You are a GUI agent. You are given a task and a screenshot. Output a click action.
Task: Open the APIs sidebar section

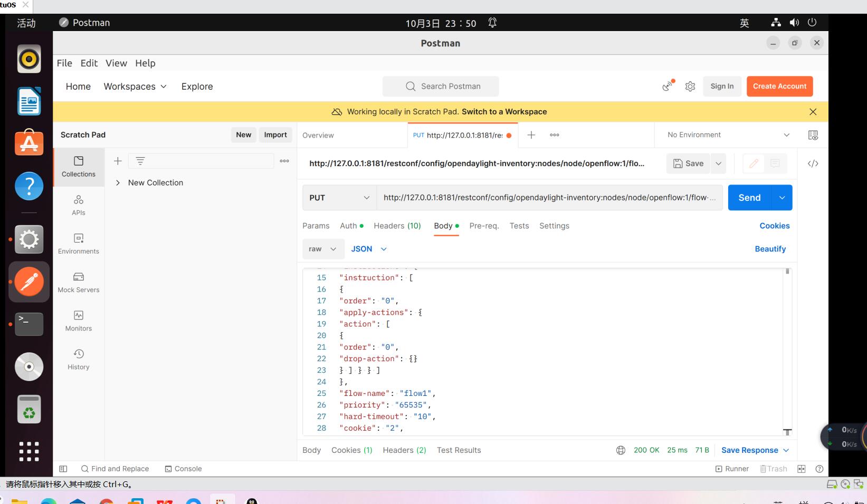coord(78,205)
